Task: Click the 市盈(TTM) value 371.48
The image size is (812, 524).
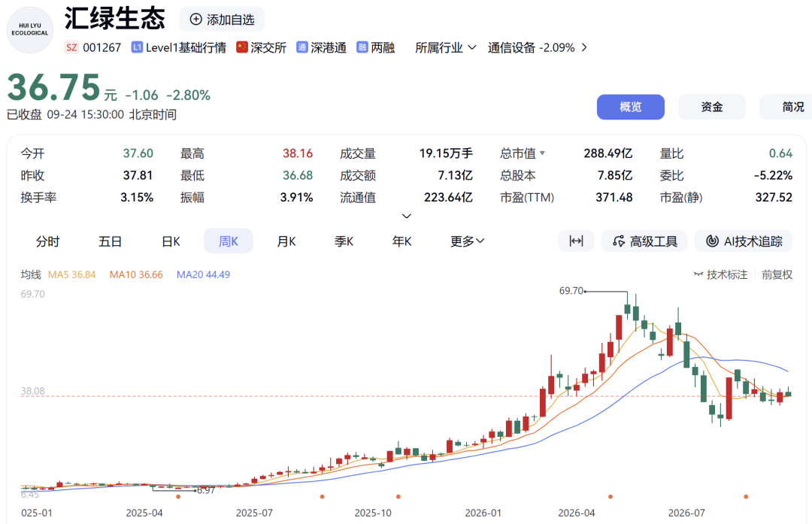Action: pyautogui.click(x=614, y=197)
